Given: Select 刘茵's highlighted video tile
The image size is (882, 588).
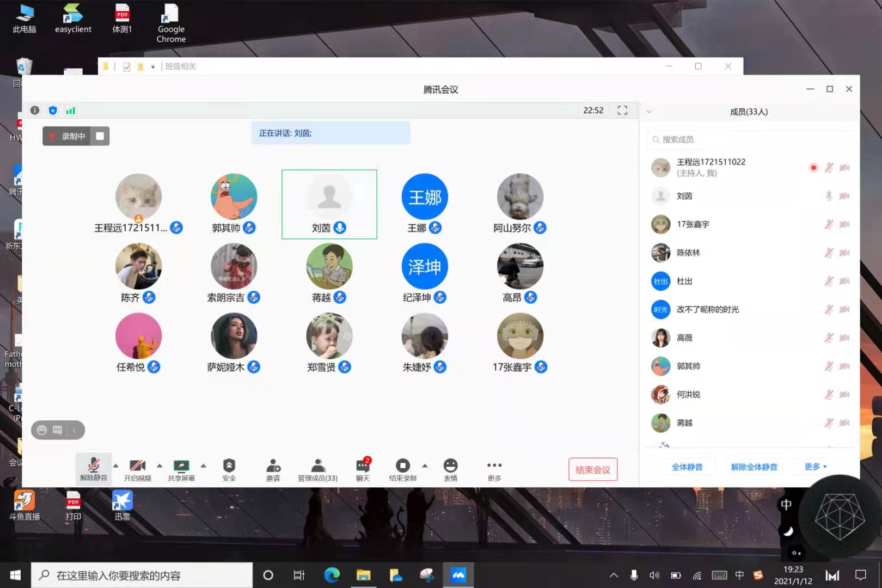Looking at the screenshot, I should (x=329, y=204).
